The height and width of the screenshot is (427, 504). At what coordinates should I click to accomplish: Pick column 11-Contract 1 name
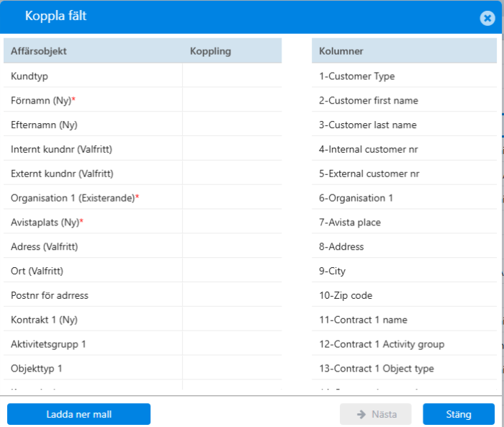coord(405,320)
